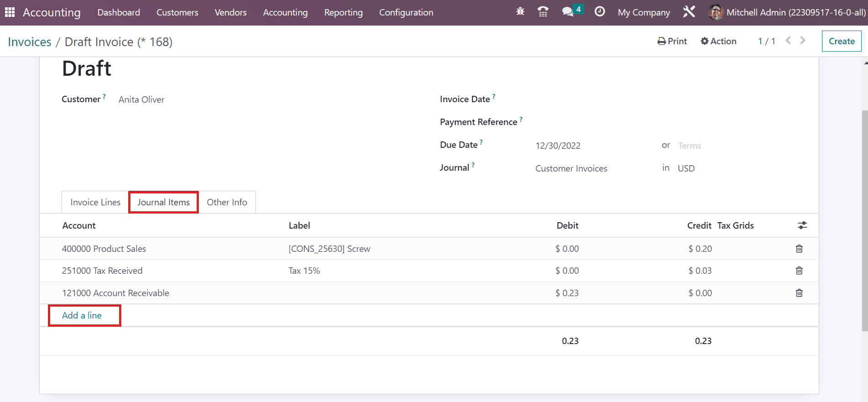868x402 pixels.
Task: Click the 251000 Tax Received account cell
Action: [102, 271]
